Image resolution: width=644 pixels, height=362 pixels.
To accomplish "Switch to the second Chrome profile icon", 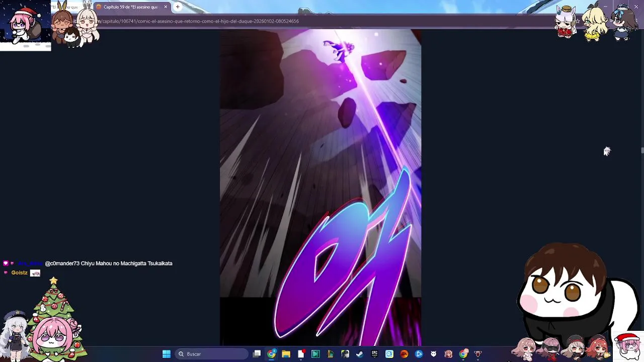I will point(463,354).
